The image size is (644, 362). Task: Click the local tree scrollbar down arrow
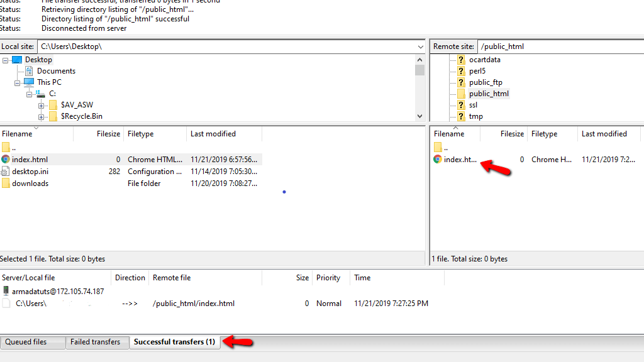419,116
